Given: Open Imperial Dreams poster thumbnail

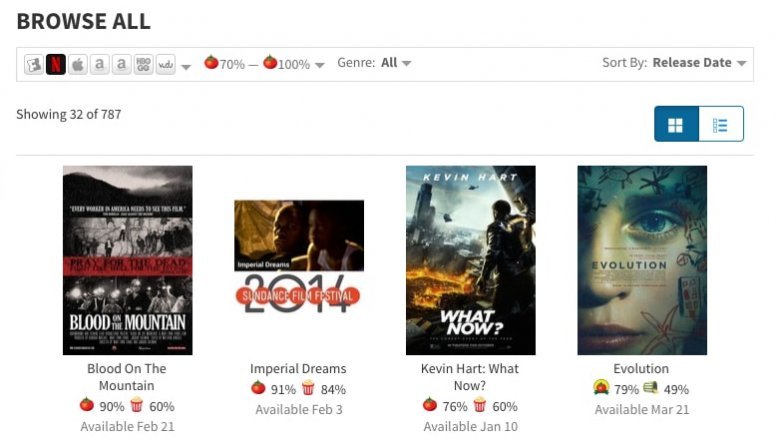Looking at the screenshot, I should 299,257.
